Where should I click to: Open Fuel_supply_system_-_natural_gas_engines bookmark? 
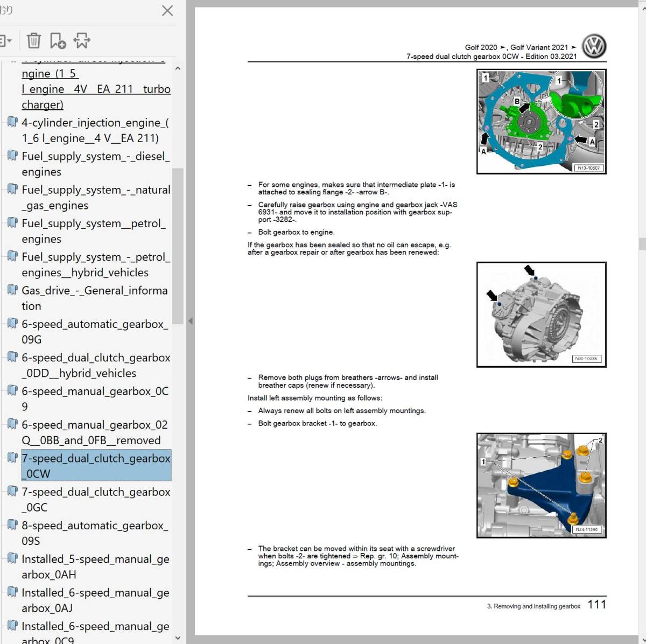click(x=96, y=197)
